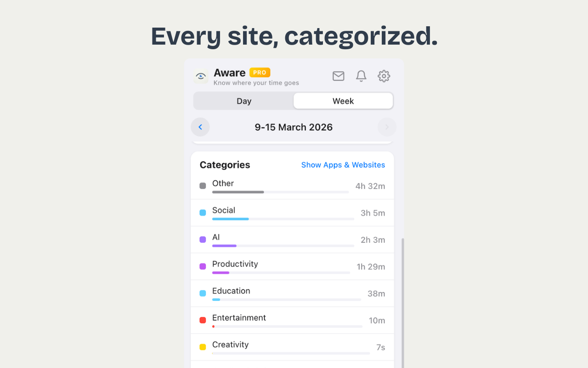588x368 pixels.
Task: Open the settings gear icon
Action: tap(384, 76)
